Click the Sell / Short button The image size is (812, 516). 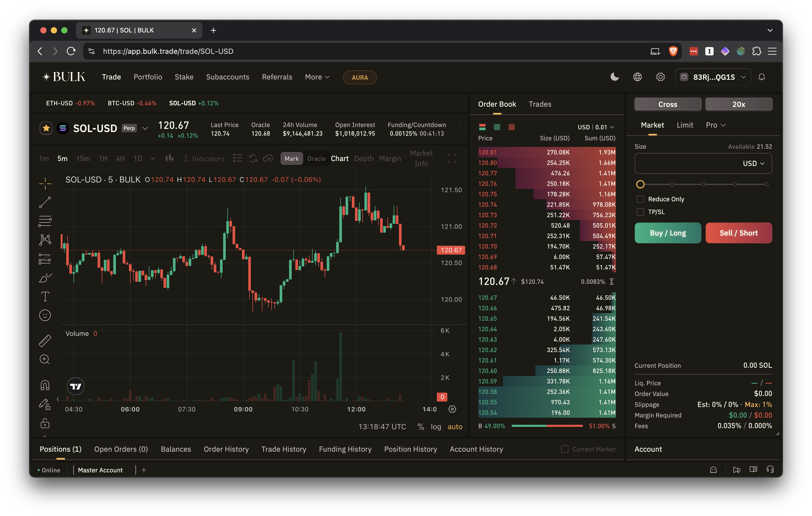(738, 233)
